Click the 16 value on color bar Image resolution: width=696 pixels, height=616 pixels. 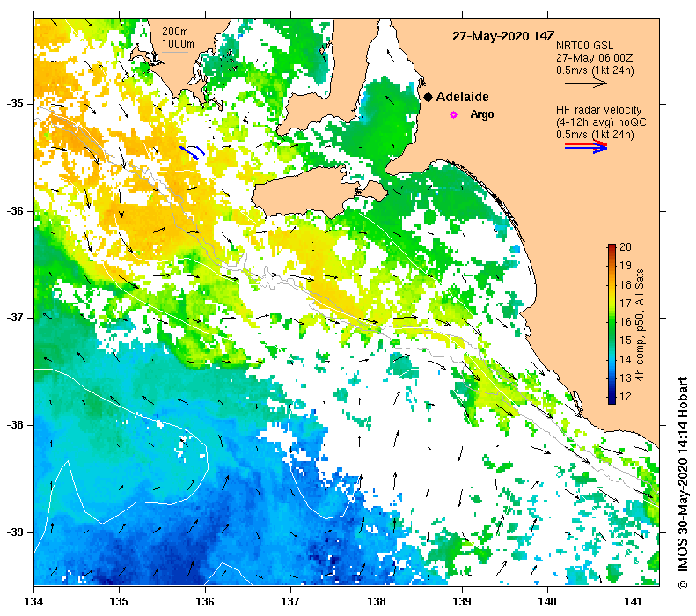click(x=625, y=322)
